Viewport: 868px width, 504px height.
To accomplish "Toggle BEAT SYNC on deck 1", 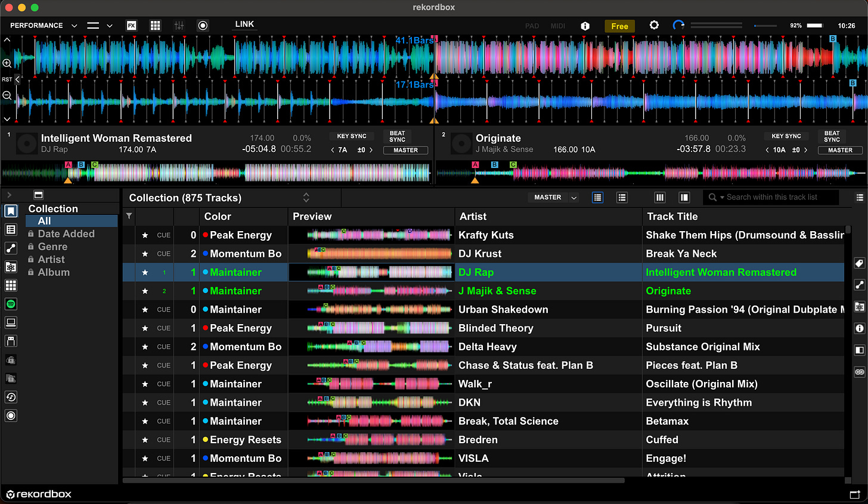I will 398,136.
